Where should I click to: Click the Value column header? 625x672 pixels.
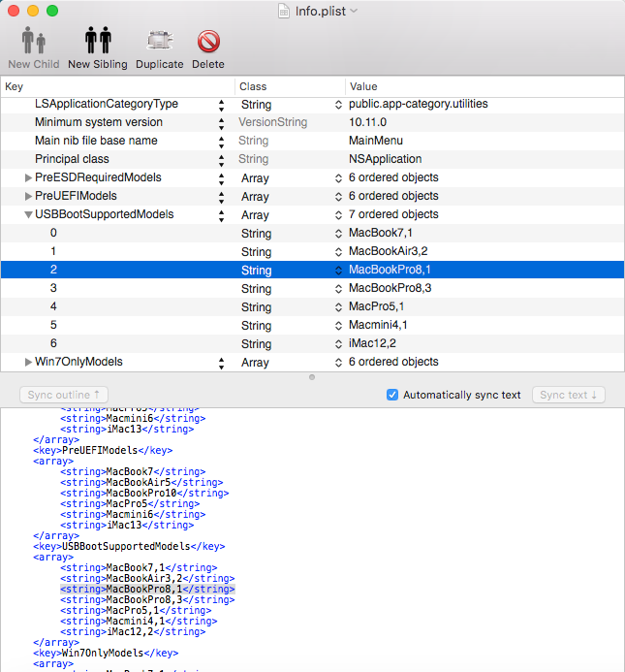pyautogui.click(x=484, y=86)
